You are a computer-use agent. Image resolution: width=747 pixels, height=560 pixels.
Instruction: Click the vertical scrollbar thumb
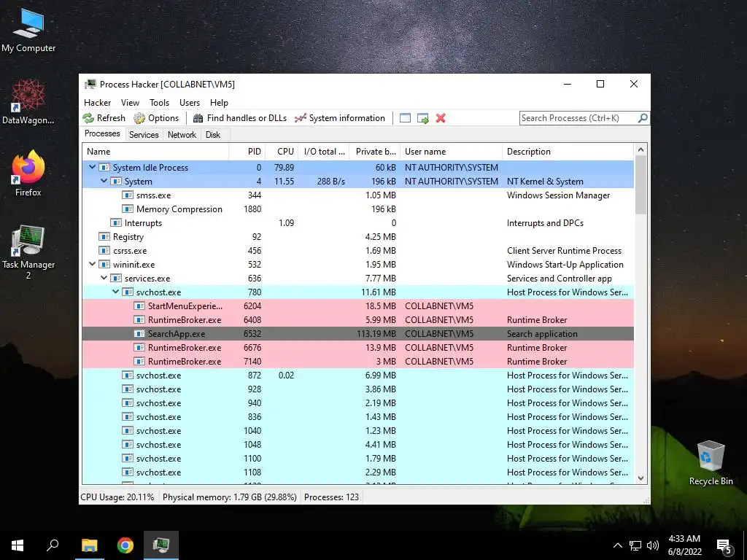(x=640, y=184)
